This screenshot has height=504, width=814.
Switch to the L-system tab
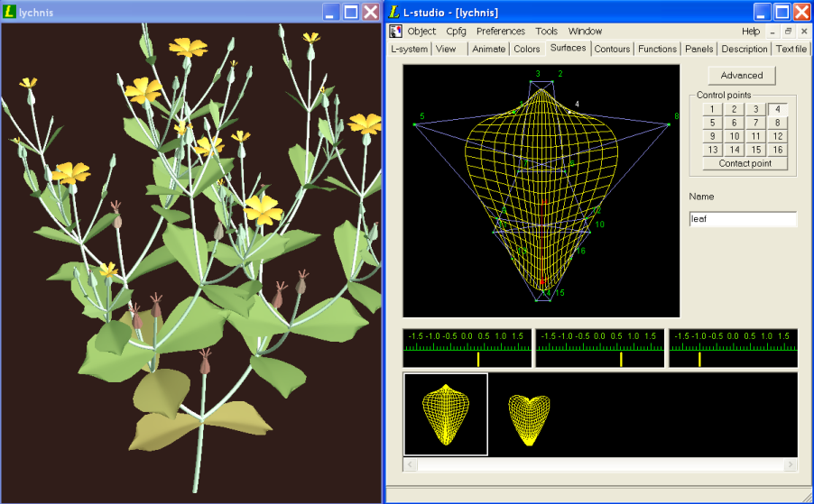coord(410,49)
